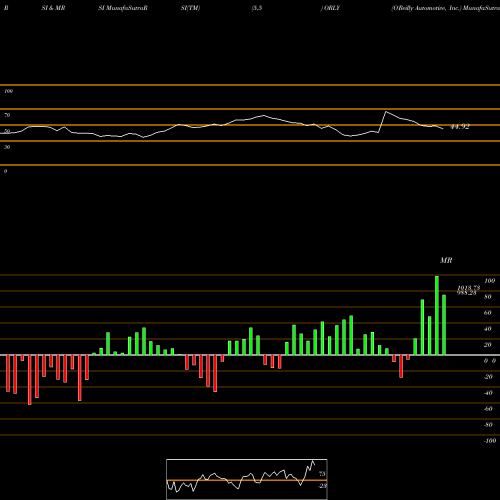Click the -100 label on MR axis

click(x=490, y=441)
